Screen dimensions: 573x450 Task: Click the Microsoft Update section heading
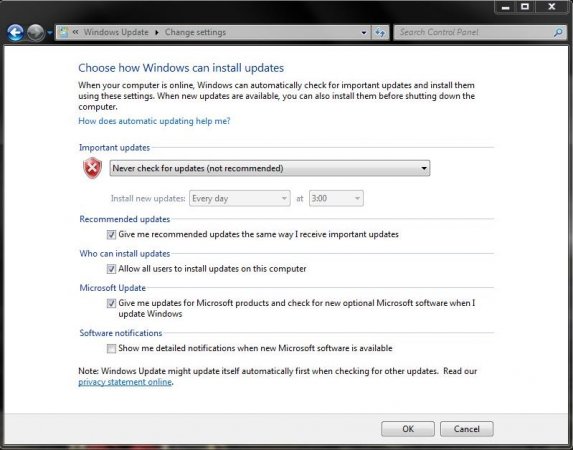113,288
